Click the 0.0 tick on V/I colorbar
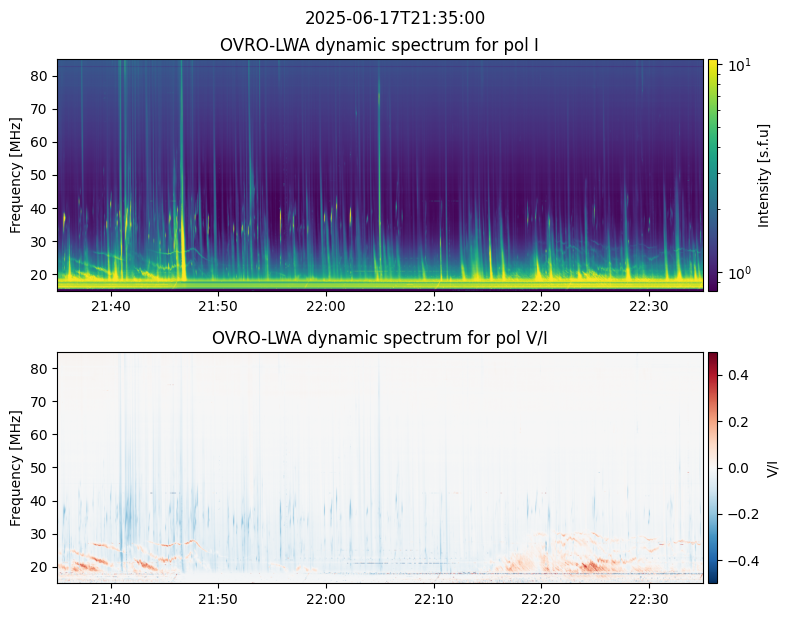 click(x=736, y=467)
